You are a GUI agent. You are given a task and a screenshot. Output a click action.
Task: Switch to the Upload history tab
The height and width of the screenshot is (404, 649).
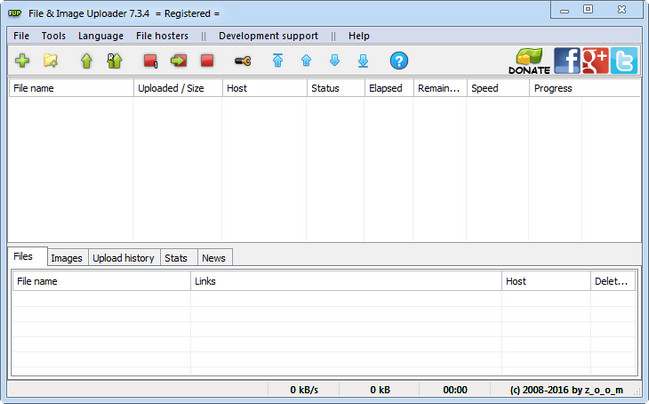point(123,258)
